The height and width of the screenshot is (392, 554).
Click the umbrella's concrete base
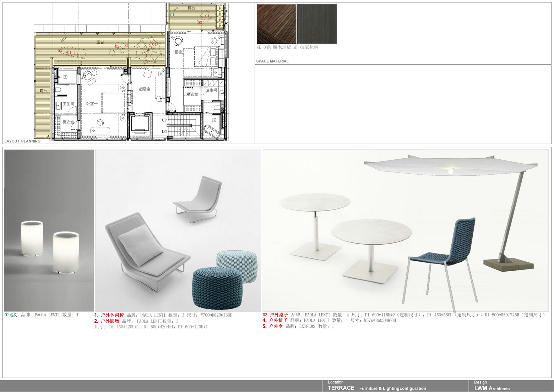pos(509,265)
